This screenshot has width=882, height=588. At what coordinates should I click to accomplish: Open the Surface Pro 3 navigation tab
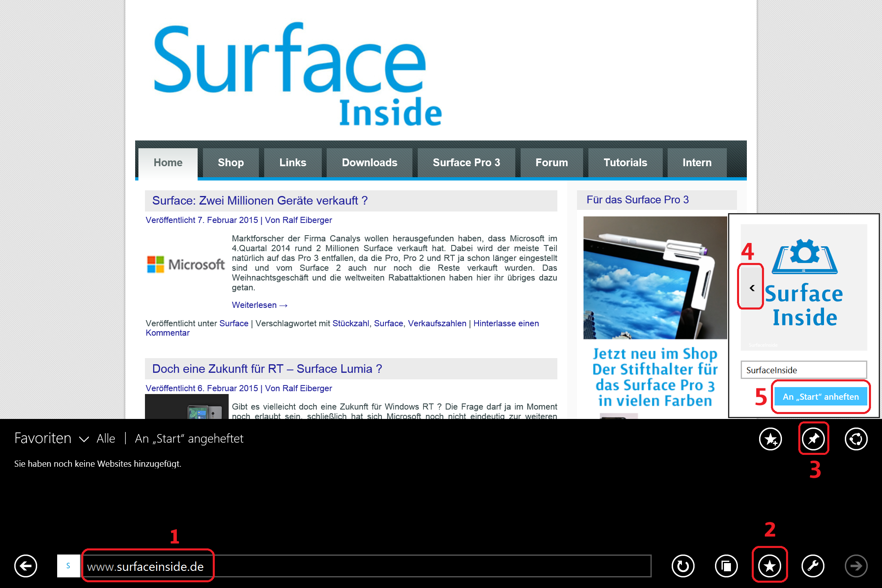[x=466, y=163]
